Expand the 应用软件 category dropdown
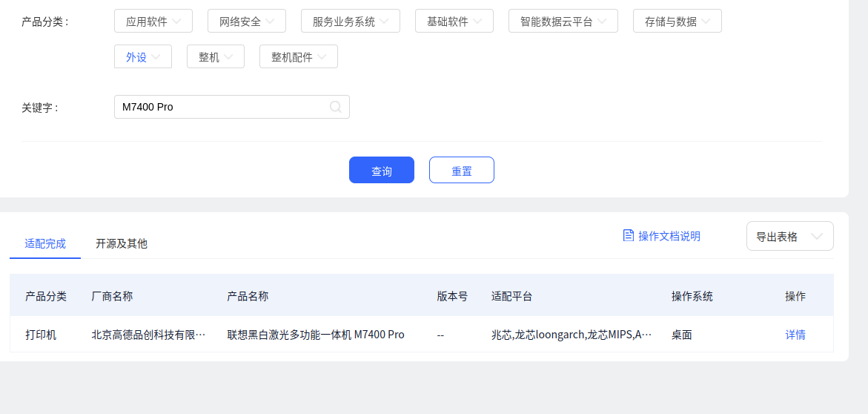 pos(153,22)
